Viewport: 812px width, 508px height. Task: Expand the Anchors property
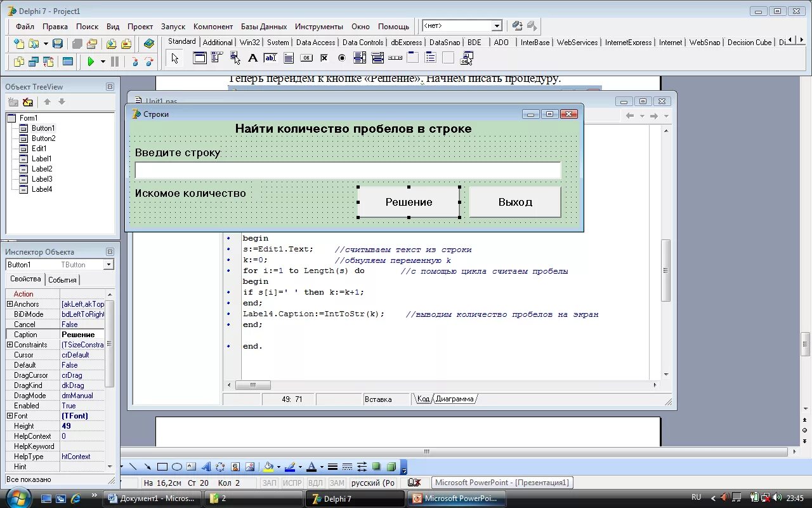[x=10, y=304]
